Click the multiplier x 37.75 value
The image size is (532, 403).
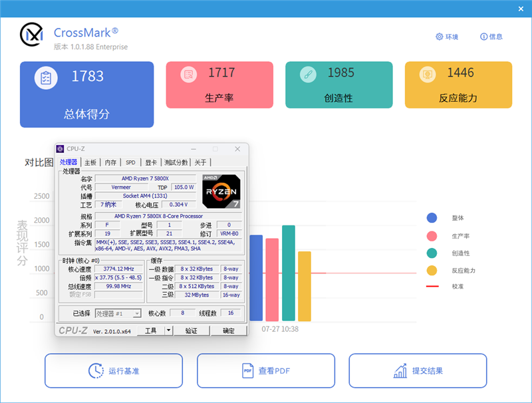pyautogui.click(x=119, y=277)
